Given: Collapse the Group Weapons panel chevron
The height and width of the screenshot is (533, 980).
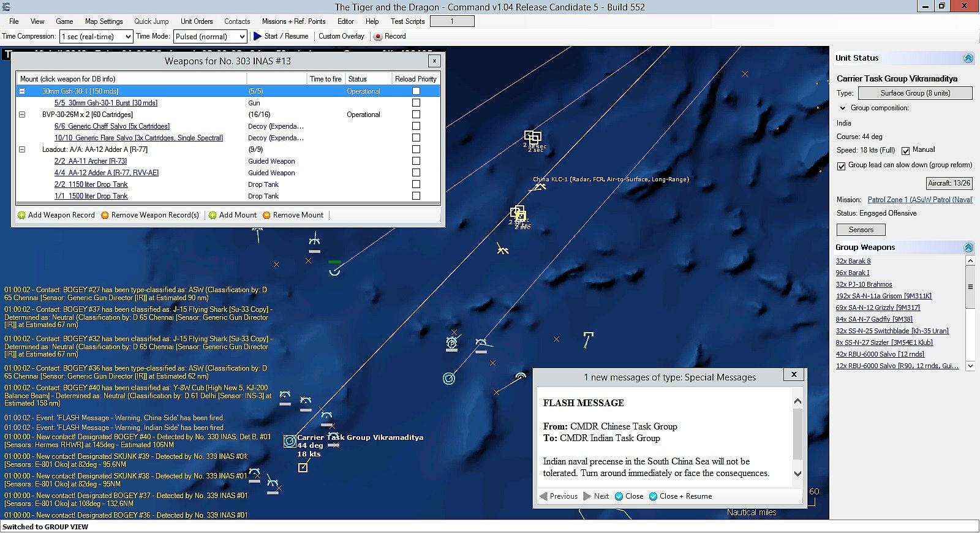Looking at the screenshot, I should coord(968,248).
